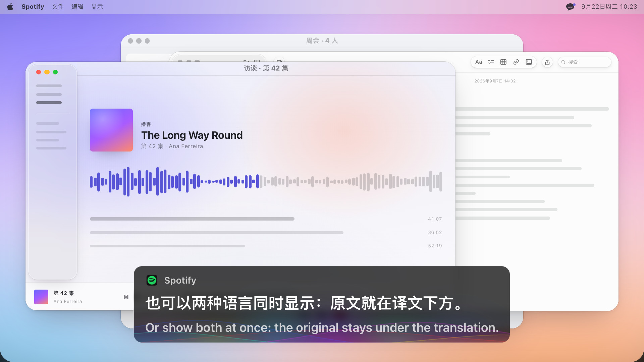Open the 第 42 集 · Ana Ferreira subtitle
Screen dimensions: 644x362
click(172, 146)
